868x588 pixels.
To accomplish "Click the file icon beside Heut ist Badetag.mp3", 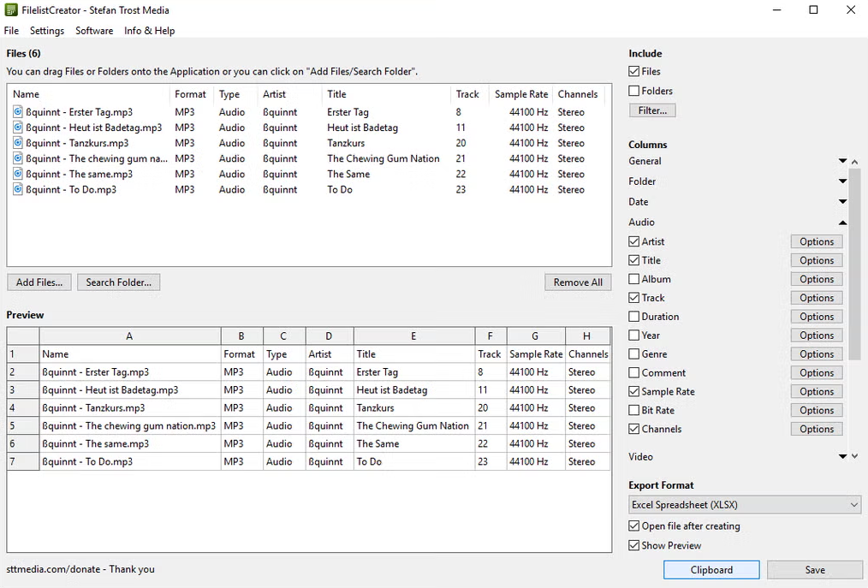I will [x=18, y=128].
